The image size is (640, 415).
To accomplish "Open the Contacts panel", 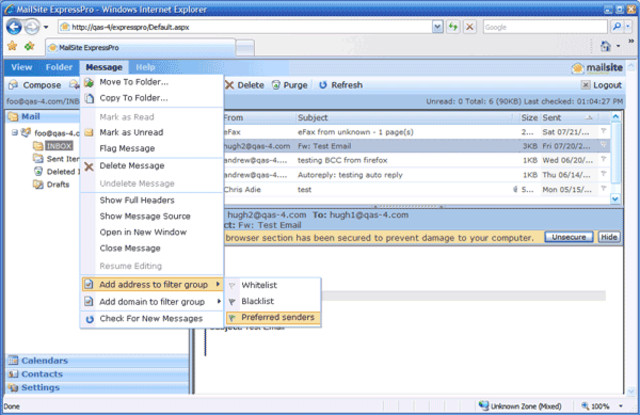I will pos(97,374).
